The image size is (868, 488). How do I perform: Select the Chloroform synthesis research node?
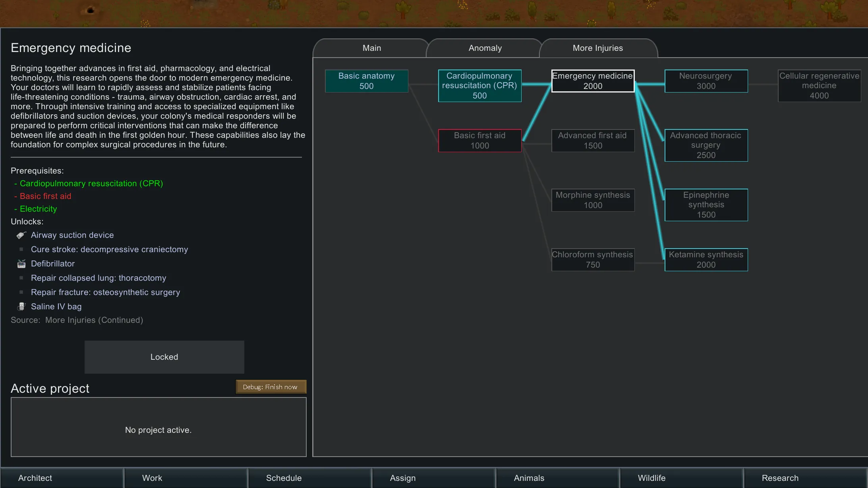pyautogui.click(x=593, y=260)
